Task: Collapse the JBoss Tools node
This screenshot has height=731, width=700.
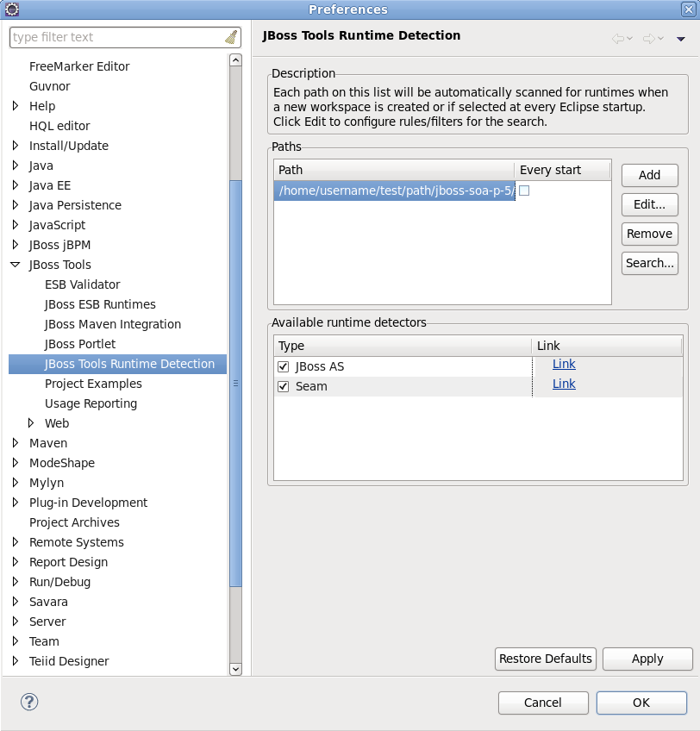Action: [16, 265]
